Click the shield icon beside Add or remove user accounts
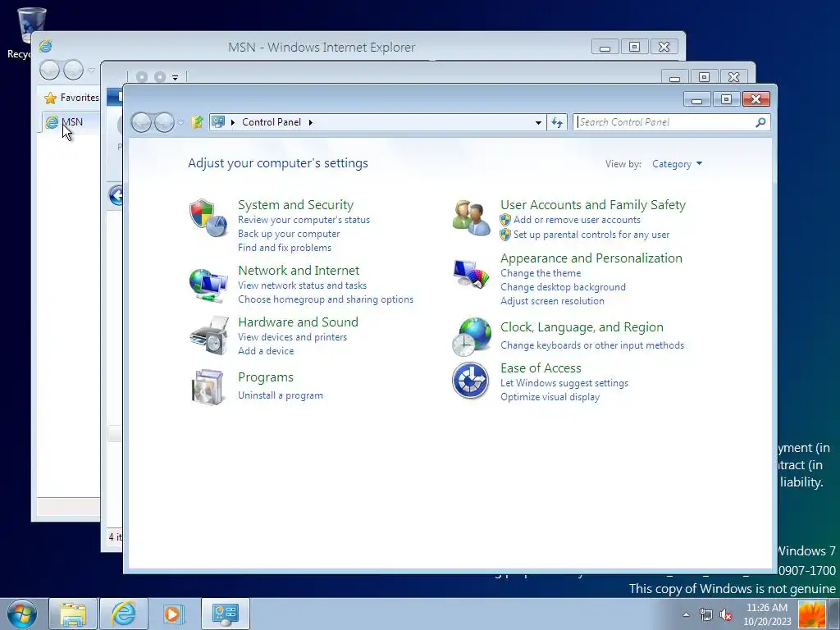This screenshot has height=630, width=840. 505,220
